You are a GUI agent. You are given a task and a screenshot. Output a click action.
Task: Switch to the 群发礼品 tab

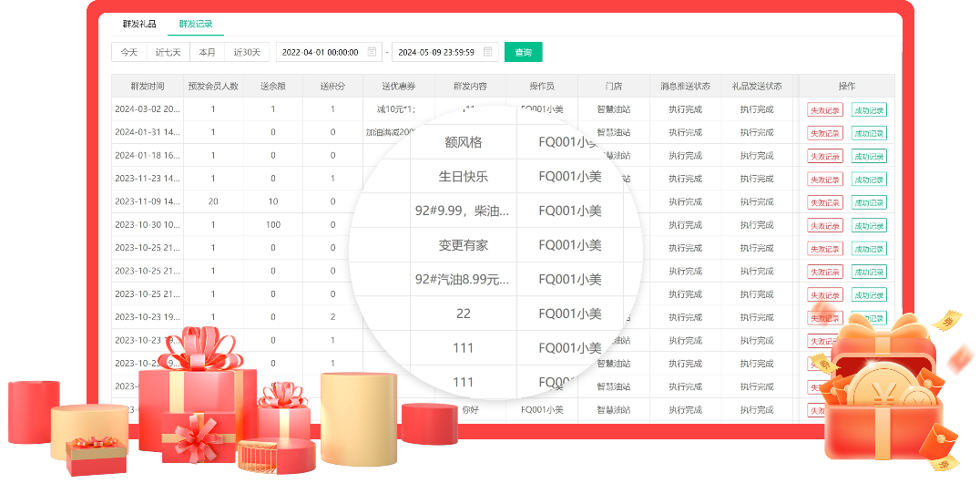coord(139,24)
